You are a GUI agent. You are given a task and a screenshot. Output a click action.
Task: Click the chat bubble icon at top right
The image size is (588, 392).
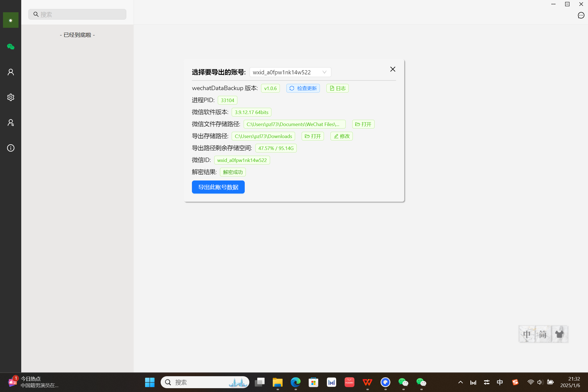point(581,16)
